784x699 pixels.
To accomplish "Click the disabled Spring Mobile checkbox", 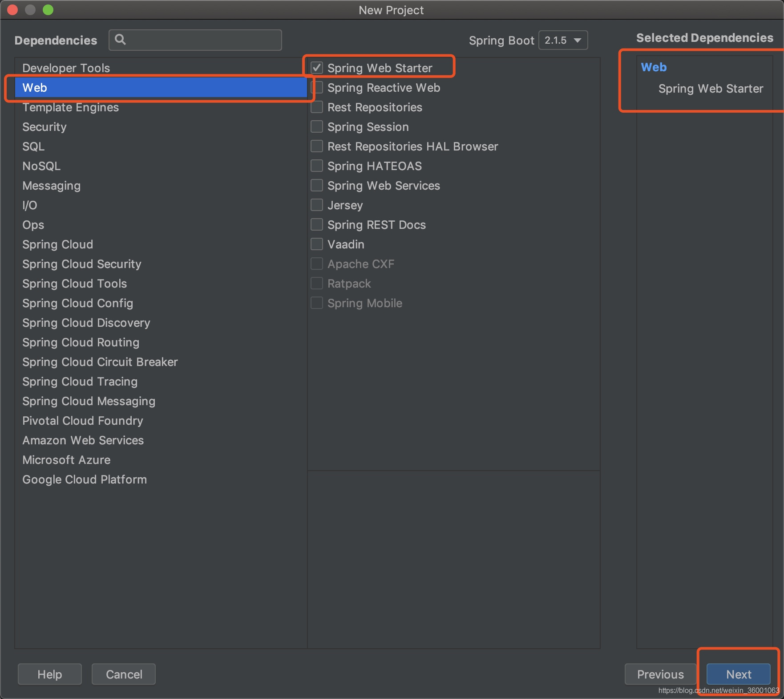I will 317,303.
